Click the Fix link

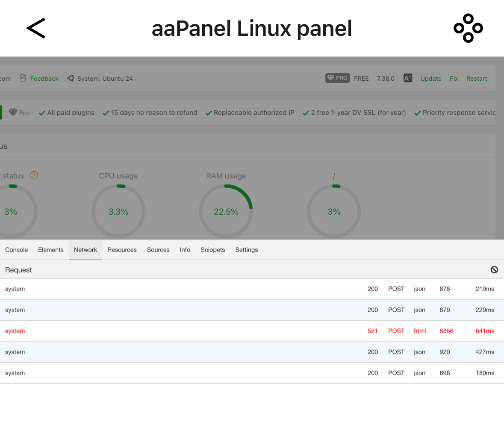point(454,79)
